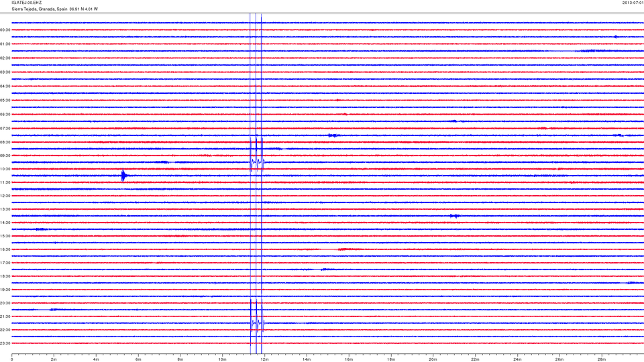Select the 00:30 time row label
This screenshot has width=644, height=362.
5,30
